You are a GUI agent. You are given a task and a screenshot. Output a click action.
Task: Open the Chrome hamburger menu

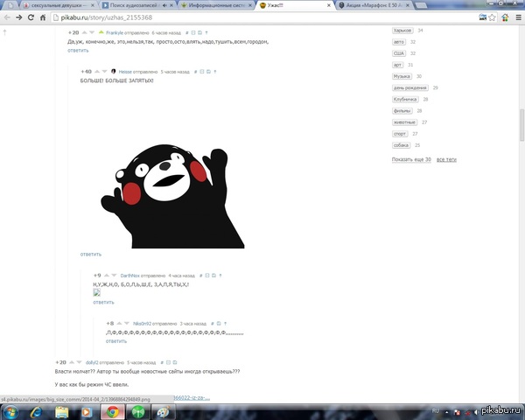coord(518,17)
